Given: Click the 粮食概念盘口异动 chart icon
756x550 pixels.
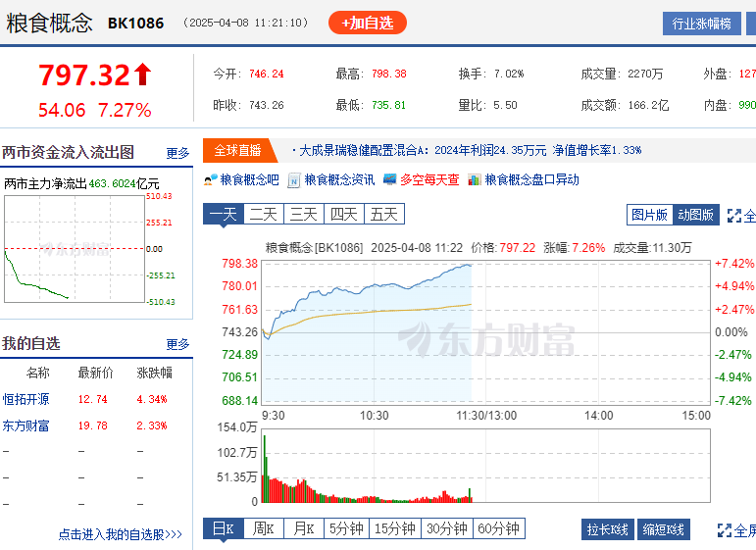Looking at the screenshot, I should click(x=475, y=180).
